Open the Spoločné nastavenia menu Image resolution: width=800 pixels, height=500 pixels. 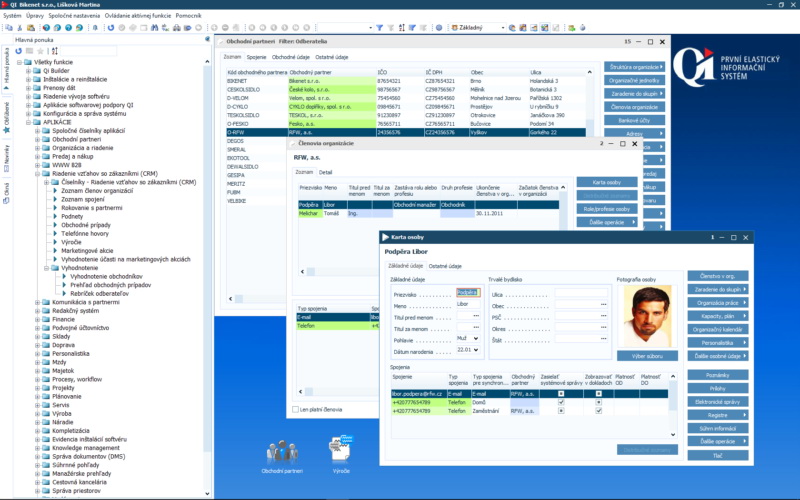click(74, 16)
